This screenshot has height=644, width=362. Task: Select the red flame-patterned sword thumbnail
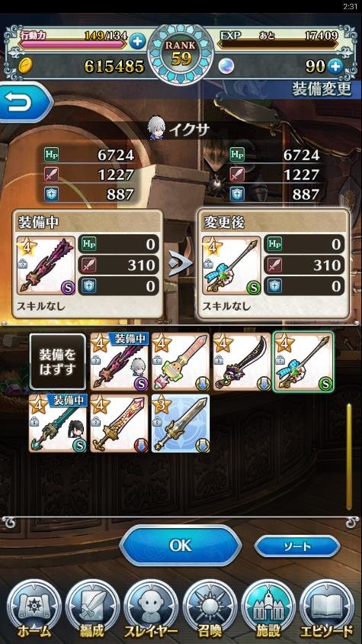click(119, 423)
